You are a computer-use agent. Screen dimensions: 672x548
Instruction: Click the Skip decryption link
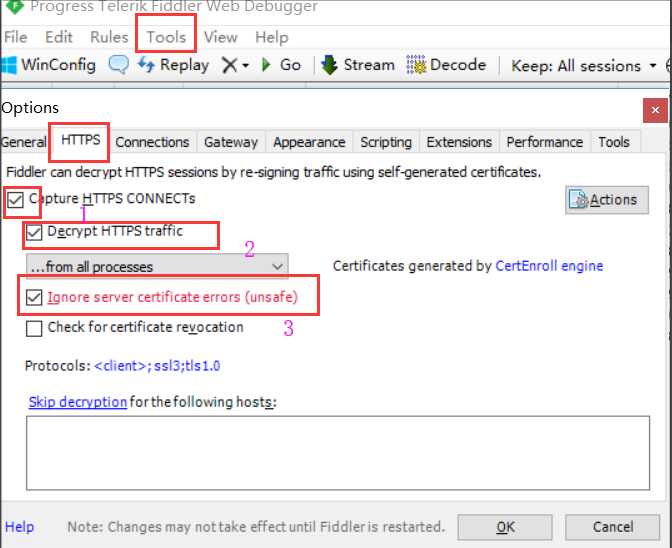click(78, 402)
